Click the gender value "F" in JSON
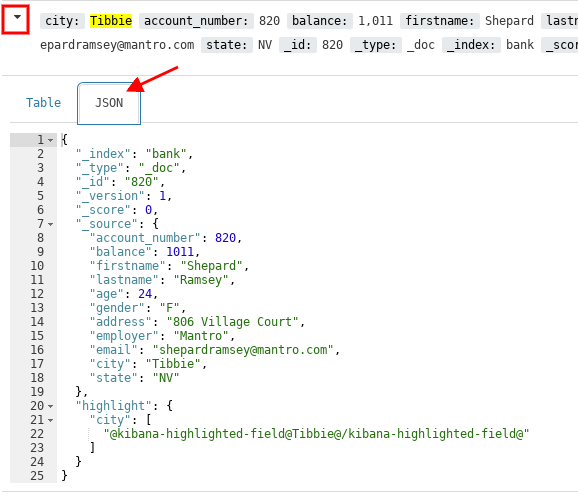Image resolution: width=578 pixels, height=495 pixels. coord(170,308)
